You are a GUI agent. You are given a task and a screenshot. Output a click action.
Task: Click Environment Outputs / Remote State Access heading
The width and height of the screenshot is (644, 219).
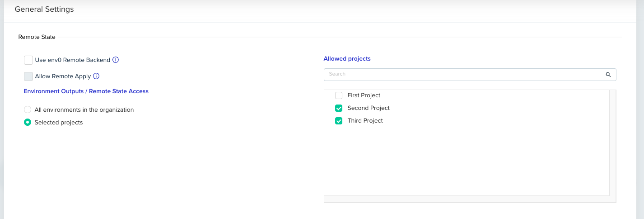tap(86, 91)
